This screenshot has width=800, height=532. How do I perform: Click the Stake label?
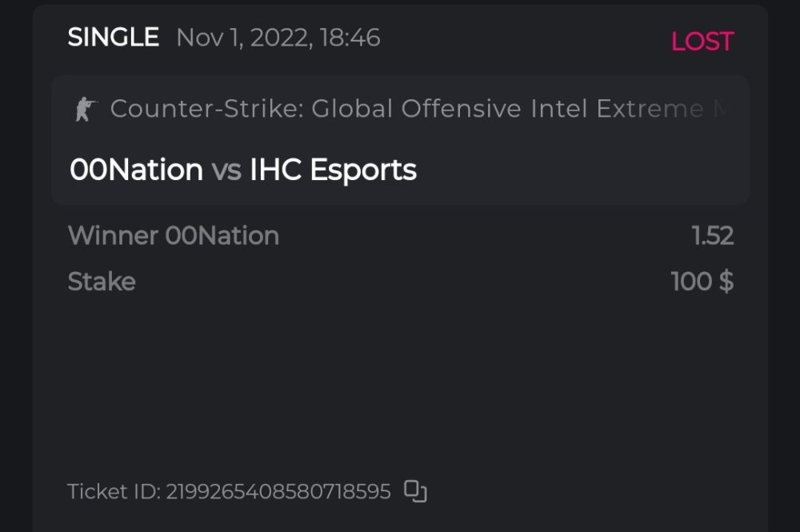pyautogui.click(x=102, y=282)
